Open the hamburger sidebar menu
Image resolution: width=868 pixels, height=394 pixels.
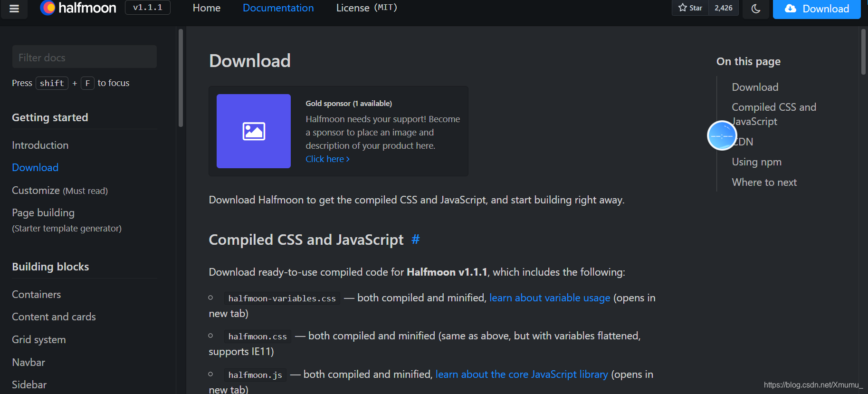[x=14, y=8]
